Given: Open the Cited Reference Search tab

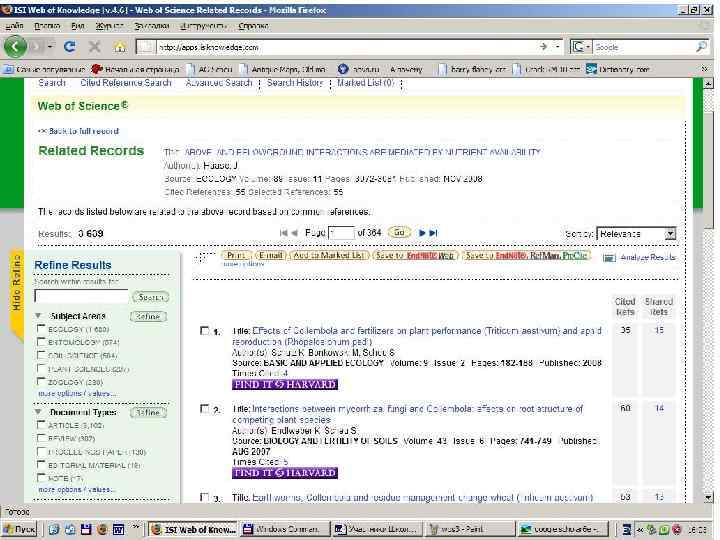Looking at the screenshot, I should [125, 83].
